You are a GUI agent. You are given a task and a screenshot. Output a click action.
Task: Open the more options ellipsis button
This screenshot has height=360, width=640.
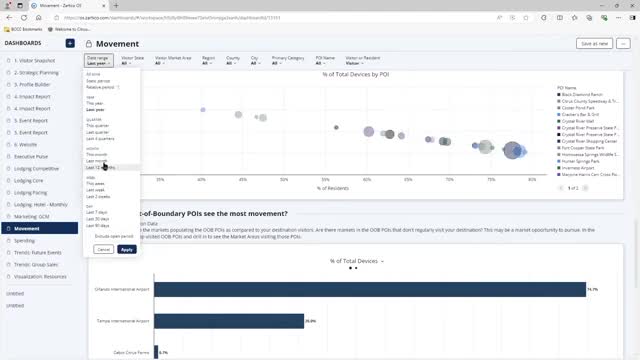(623, 44)
